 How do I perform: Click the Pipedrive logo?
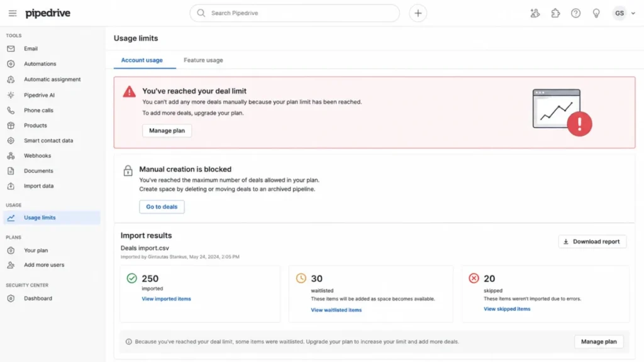tap(48, 13)
